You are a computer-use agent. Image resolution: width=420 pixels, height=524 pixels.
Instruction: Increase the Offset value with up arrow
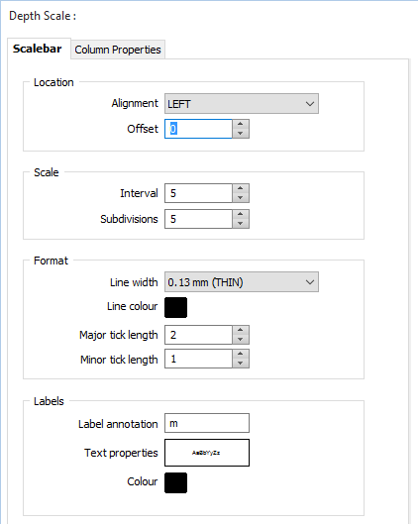[241, 124]
